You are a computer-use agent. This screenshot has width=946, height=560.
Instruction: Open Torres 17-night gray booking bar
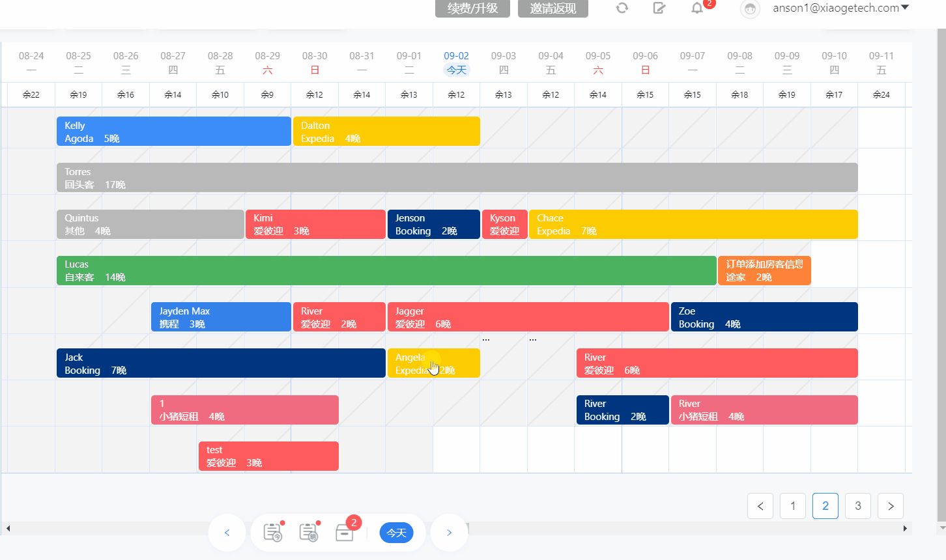tap(457, 178)
